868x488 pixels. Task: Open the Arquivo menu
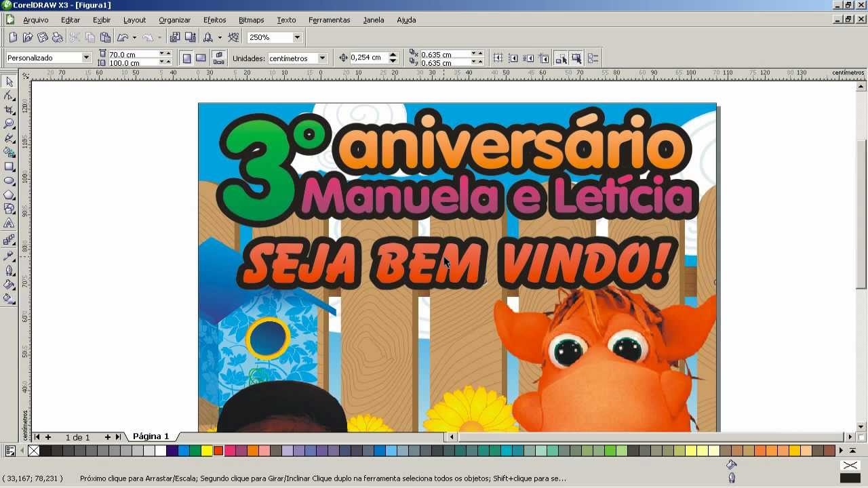coord(35,20)
